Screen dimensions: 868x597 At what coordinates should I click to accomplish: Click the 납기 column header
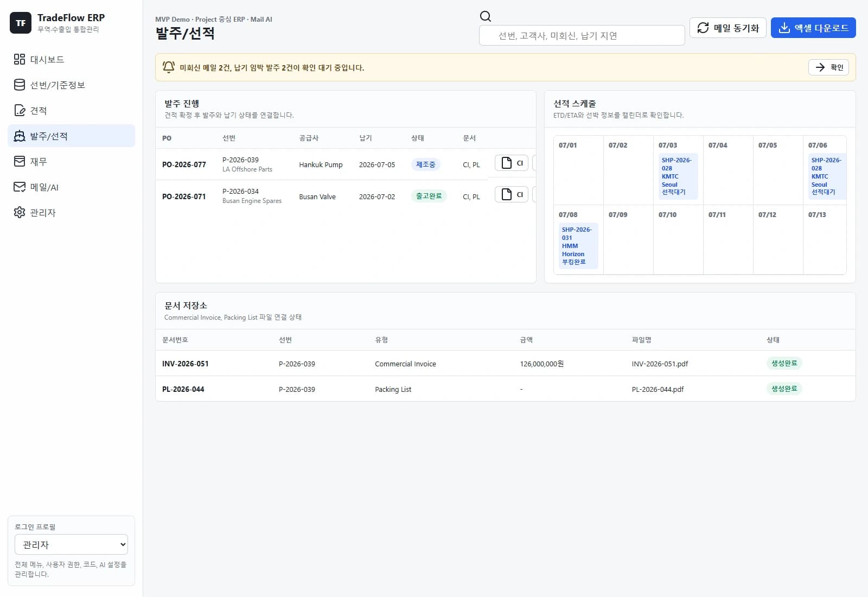tap(366, 138)
